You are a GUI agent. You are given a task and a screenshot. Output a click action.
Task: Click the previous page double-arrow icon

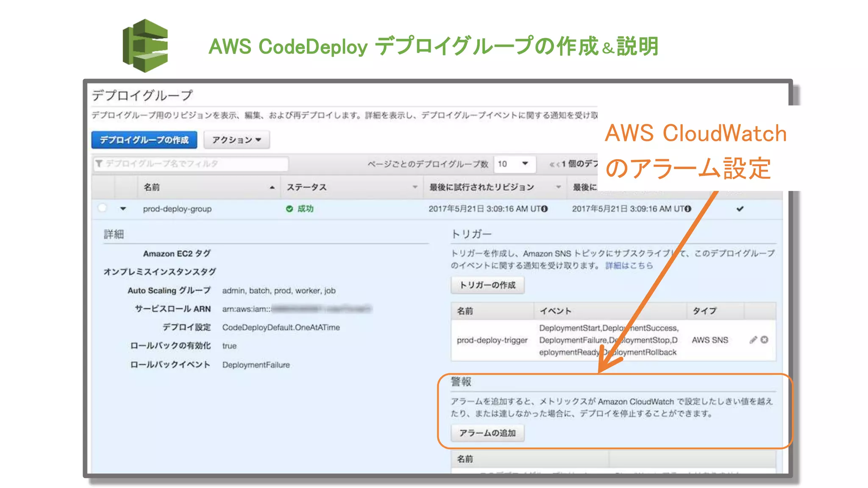552,164
